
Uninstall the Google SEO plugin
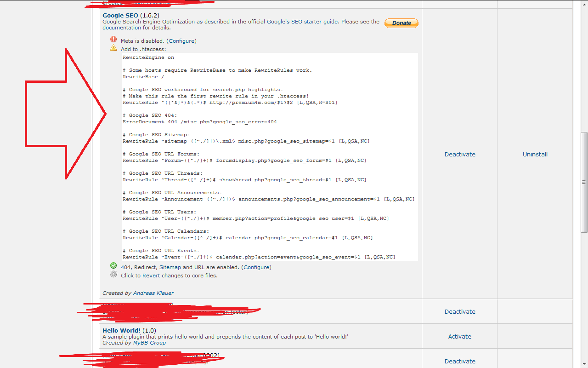click(x=535, y=155)
